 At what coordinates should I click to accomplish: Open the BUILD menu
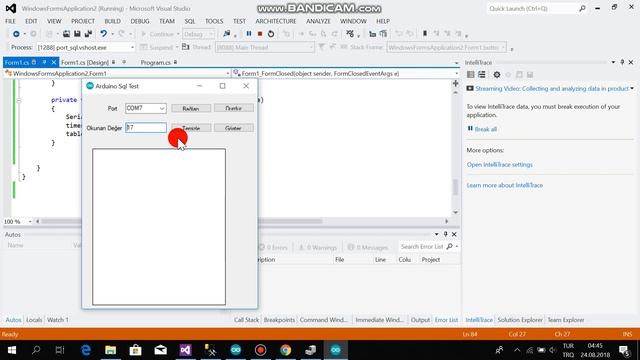coord(112,21)
